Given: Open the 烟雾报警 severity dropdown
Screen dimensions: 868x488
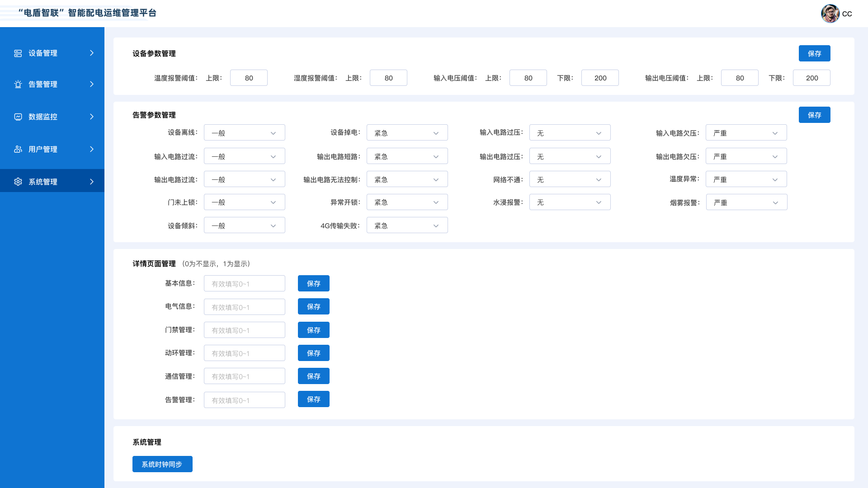Looking at the screenshot, I should [746, 202].
